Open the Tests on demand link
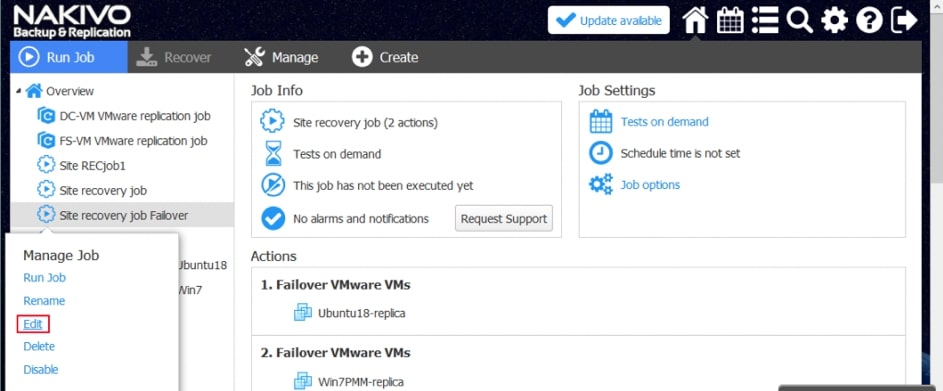This screenshot has height=391, width=943. 665,122
